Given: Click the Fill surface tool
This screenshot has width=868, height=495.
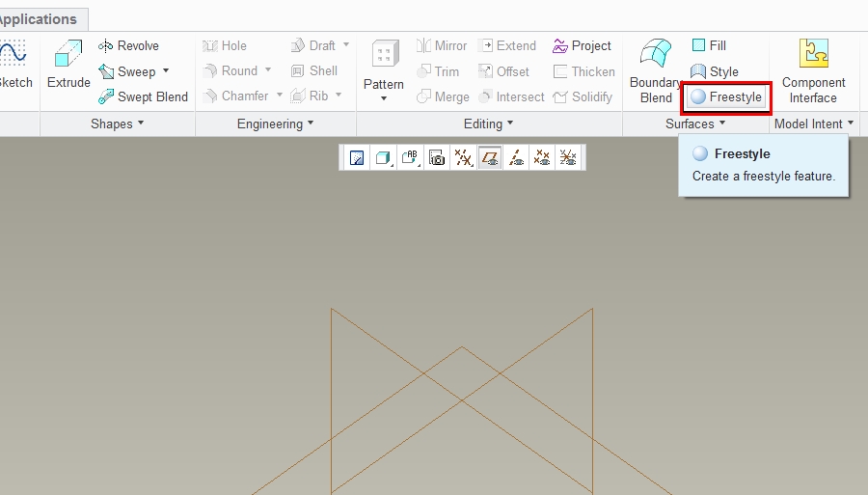Looking at the screenshot, I should point(709,45).
